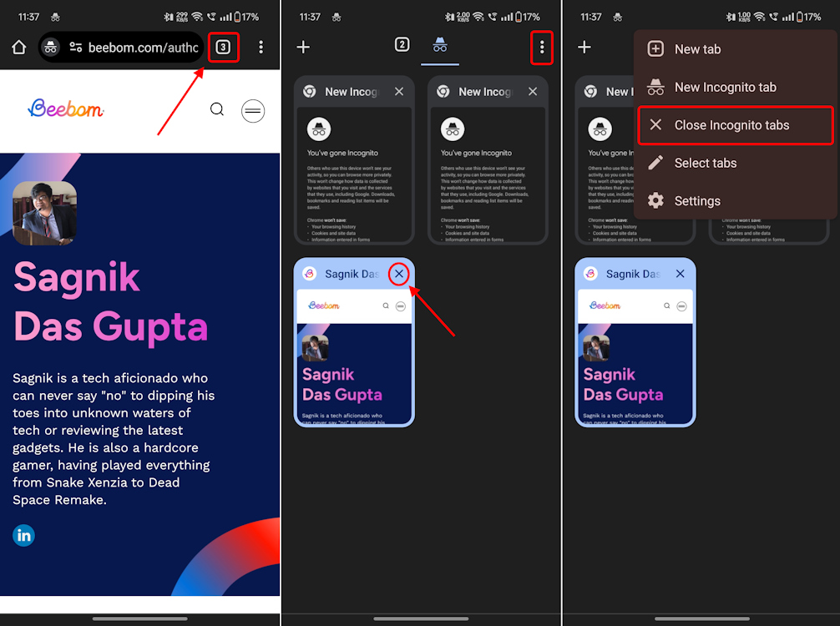Open three-dot menu beside beebom address bar

click(261, 47)
